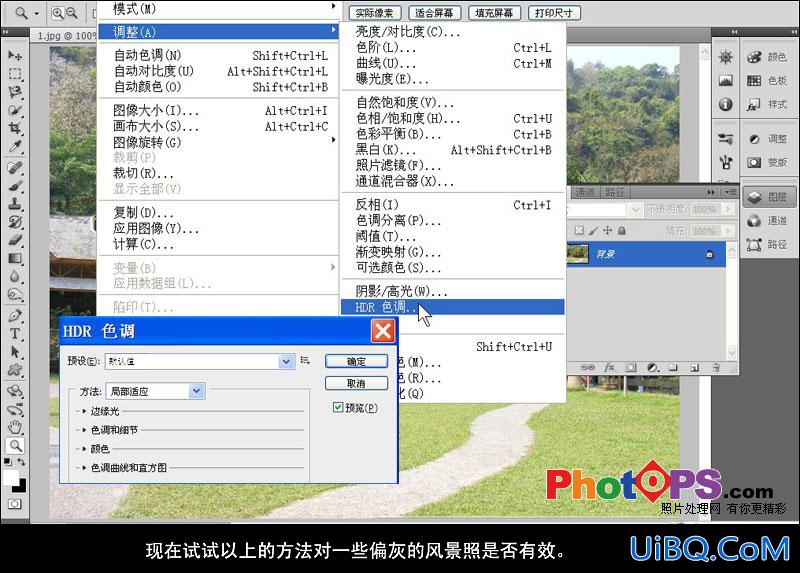800x573 pixels.
Task: Choose 图像大小(I) menu item
Action: click(x=220, y=111)
